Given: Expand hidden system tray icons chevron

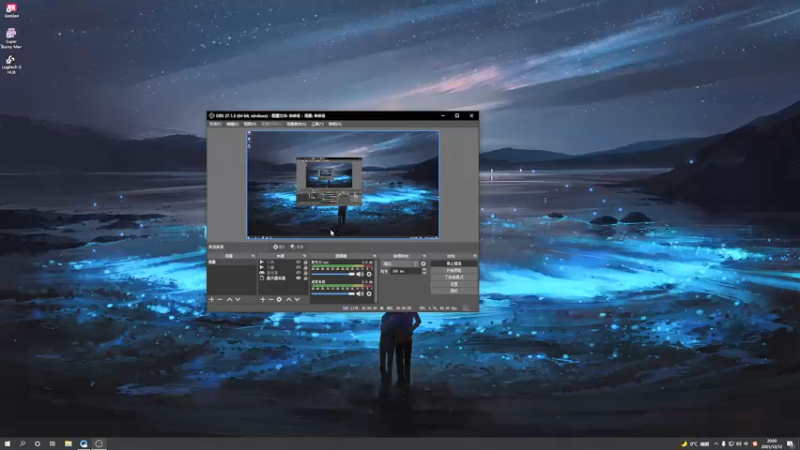Looking at the screenshot, I should 716,444.
